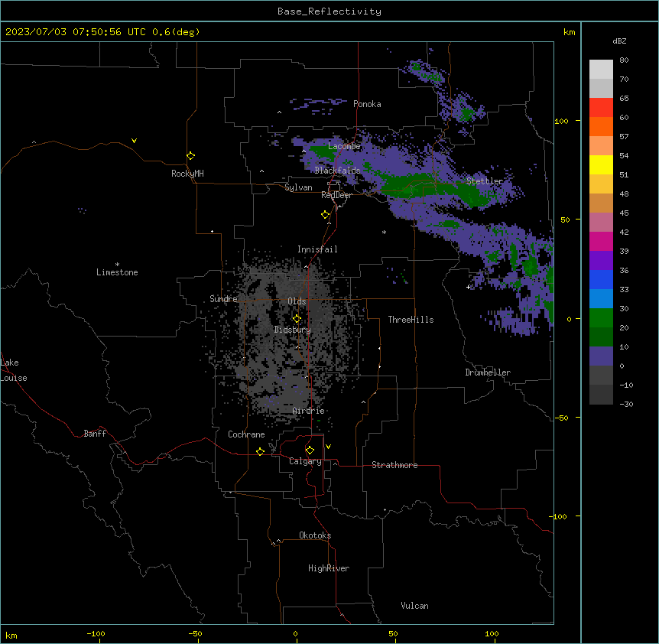The image size is (659, 644).
Task: Click the ThreeHills label
Action: click(411, 320)
